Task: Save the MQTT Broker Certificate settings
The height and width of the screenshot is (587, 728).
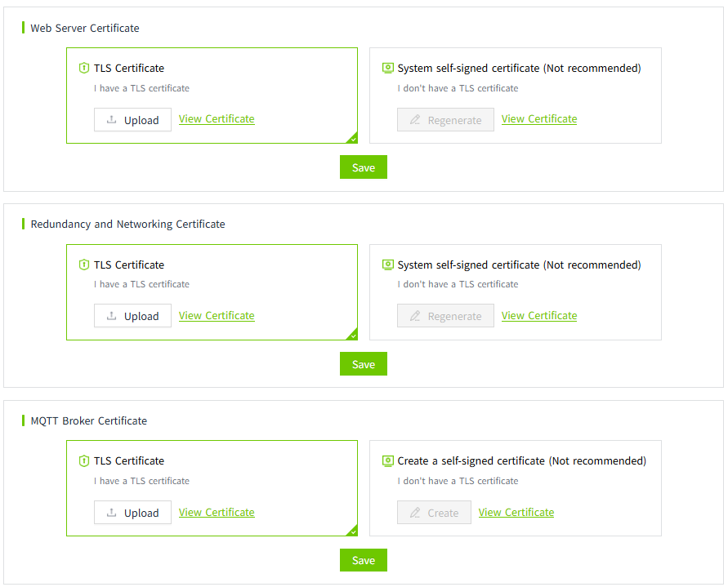Action: [364, 560]
